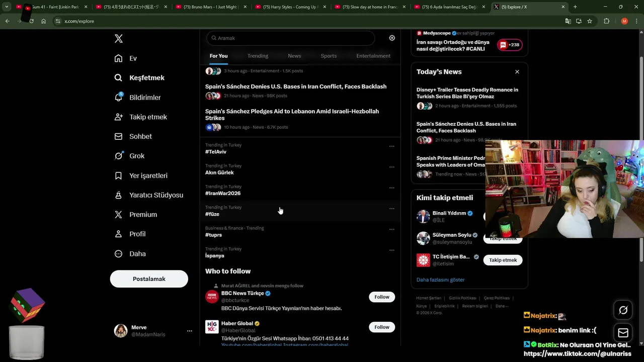Open explore settings gear icon
The width and height of the screenshot is (644, 362).
coord(392,38)
